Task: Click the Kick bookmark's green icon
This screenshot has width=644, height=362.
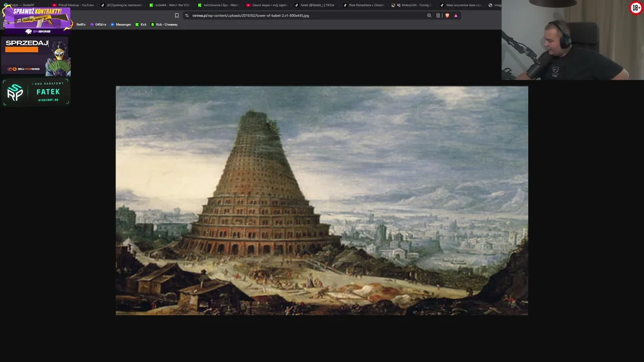Action: pos(137,25)
